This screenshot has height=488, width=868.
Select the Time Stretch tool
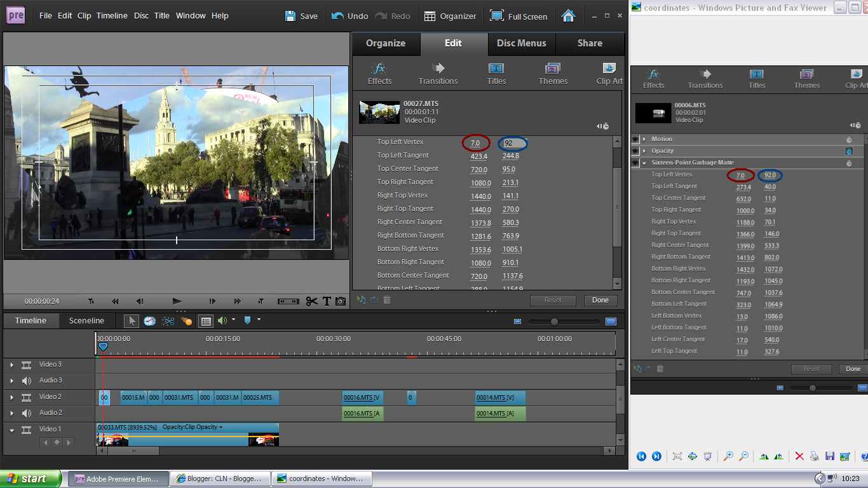coord(149,321)
